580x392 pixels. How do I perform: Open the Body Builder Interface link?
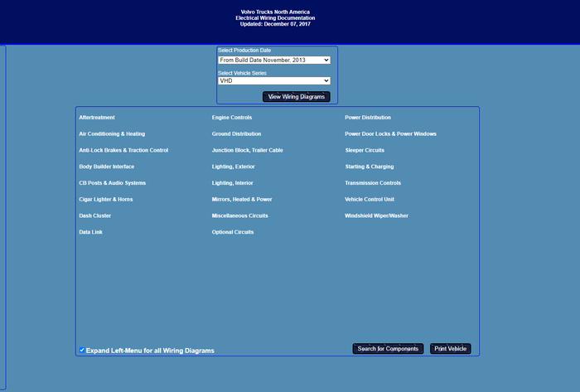click(x=106, y=167)
